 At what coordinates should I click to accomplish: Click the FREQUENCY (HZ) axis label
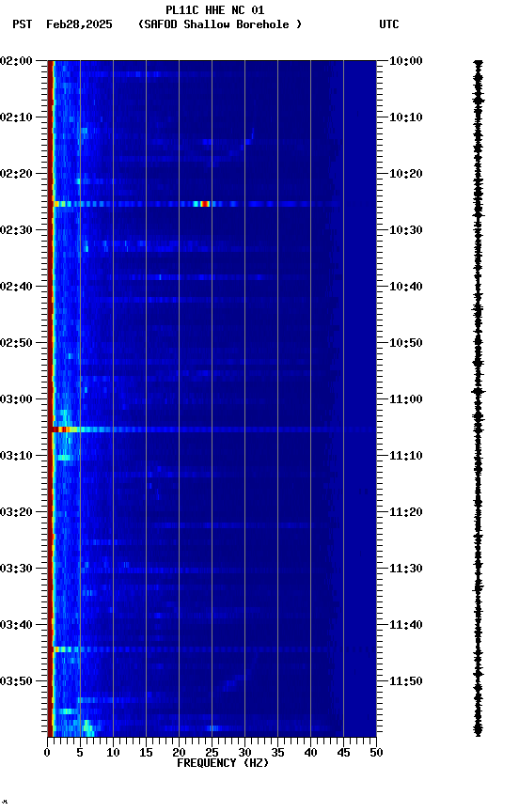coord(223,763)
